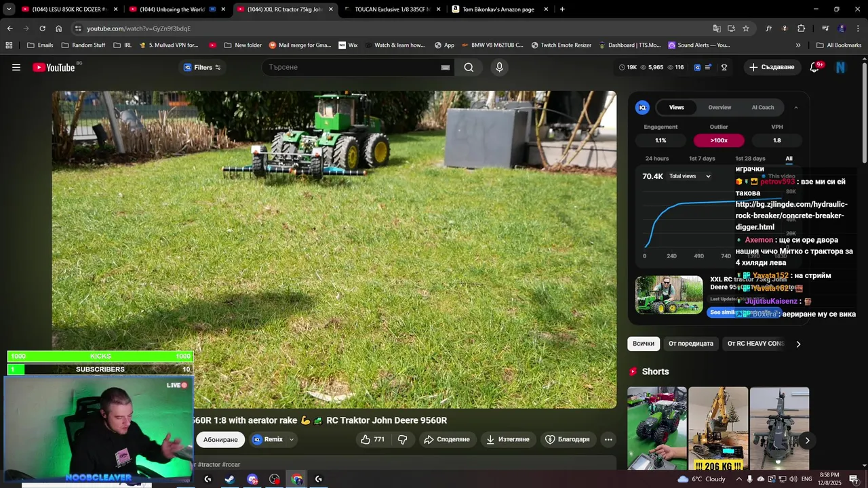Open the Emails bookmark folder
This screenshot has height=488, width=868.
[x=40, y=45]
